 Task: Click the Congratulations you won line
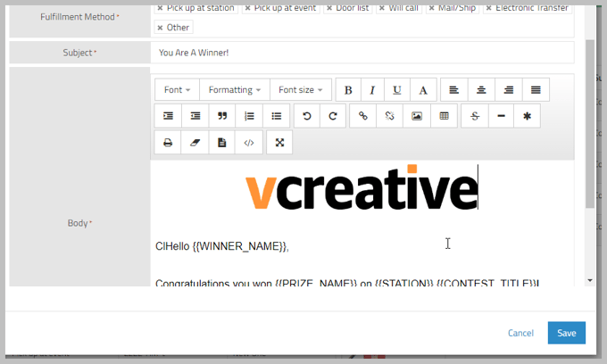pos(347,283)
